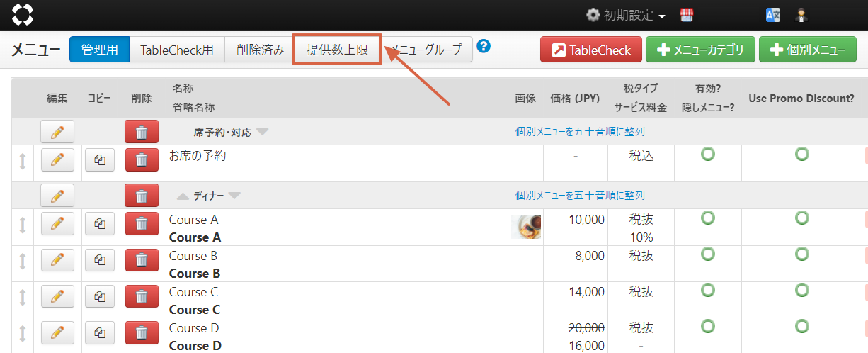Click the TableCheck logo icon
Image resolution: width=868 pixels, height=353 pixels.
coord(23,14)
